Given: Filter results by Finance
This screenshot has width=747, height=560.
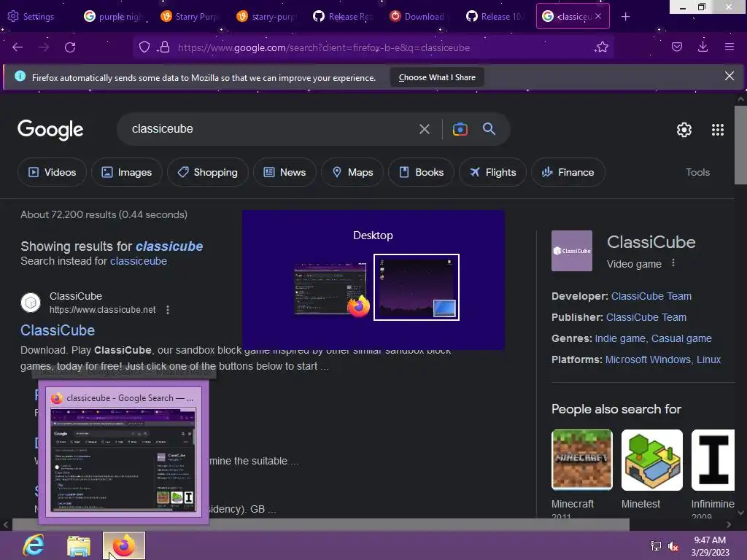Looking at the screenshot, I should click(x=568, y=172).
